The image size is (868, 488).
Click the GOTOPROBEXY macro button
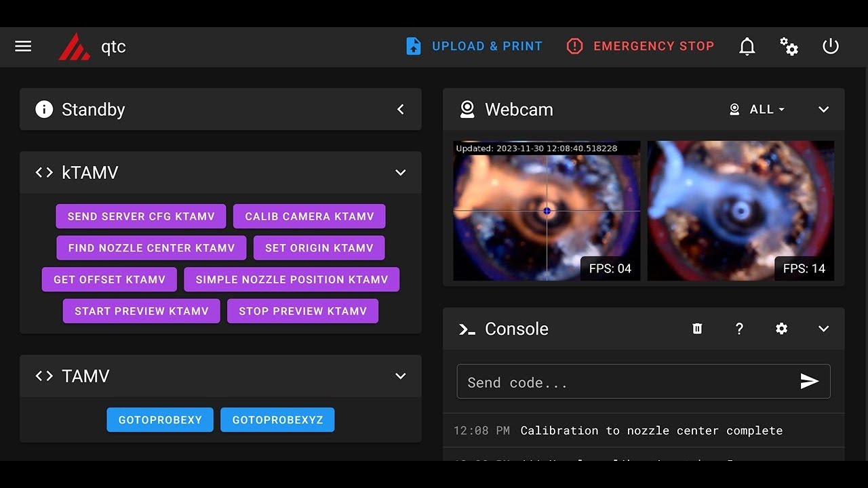[x=160, y=420]
